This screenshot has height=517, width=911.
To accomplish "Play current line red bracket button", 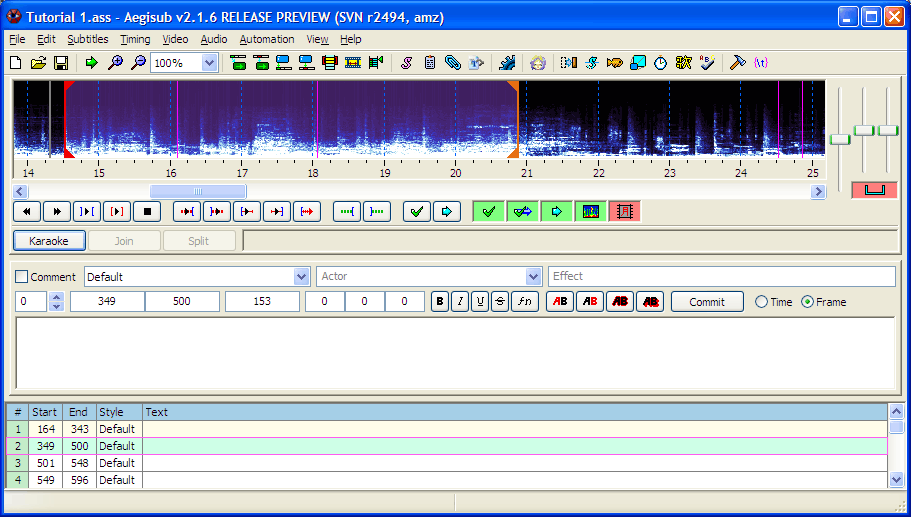I will (117, 212).
